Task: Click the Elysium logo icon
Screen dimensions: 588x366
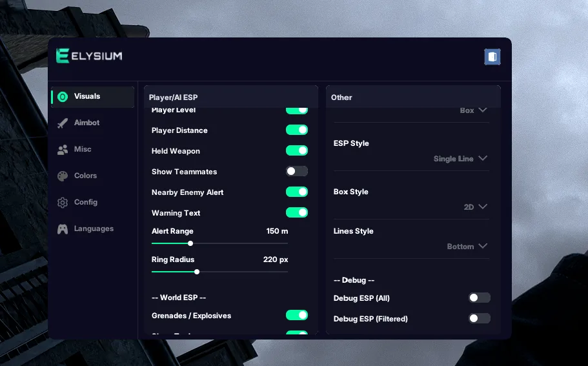Action: [x=63, y=56]
